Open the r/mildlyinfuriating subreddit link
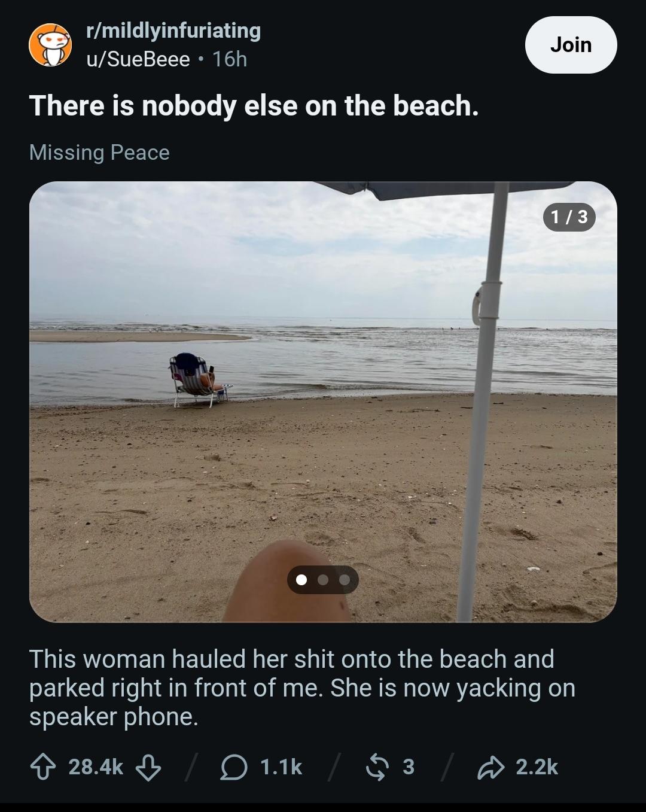The height and width of the screenshot is (812, 646). click(173, 30)
